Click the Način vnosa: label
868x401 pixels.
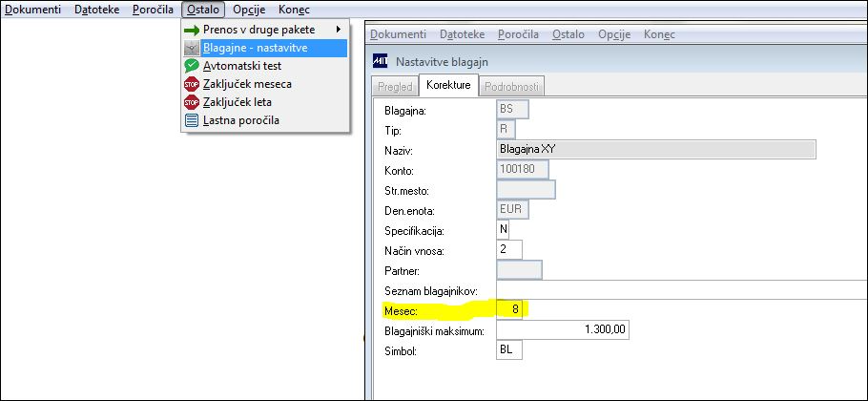click(x=415, y=251)
